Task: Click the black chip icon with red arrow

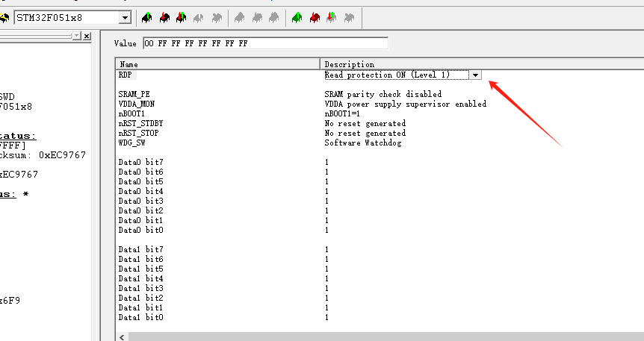Action: (164, 16)
